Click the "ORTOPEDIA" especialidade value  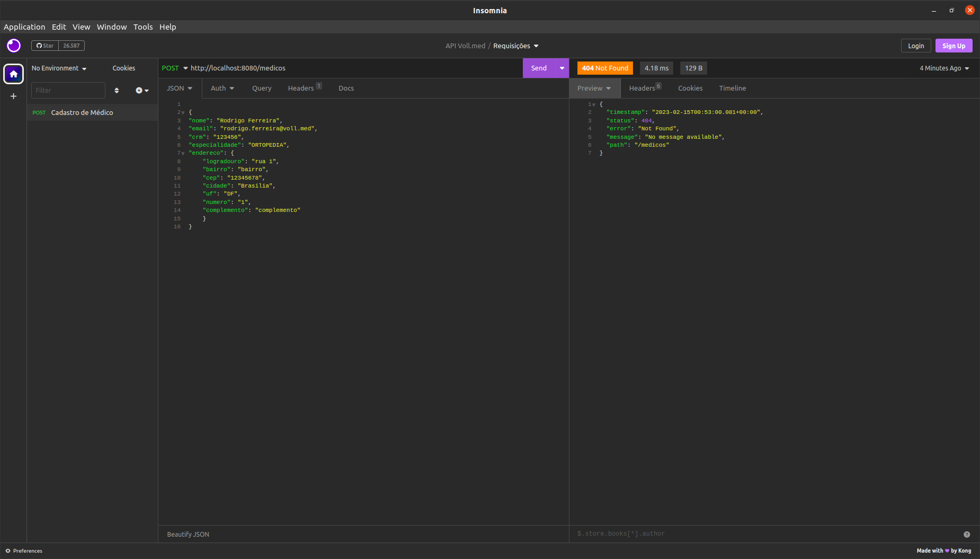(x=268, y=145)
